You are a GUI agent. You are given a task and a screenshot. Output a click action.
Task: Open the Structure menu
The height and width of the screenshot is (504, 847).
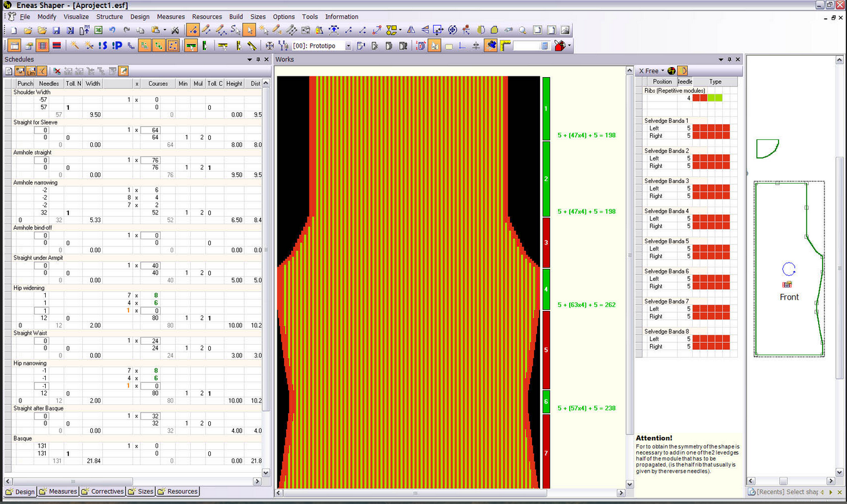click(x=109, y=17)
